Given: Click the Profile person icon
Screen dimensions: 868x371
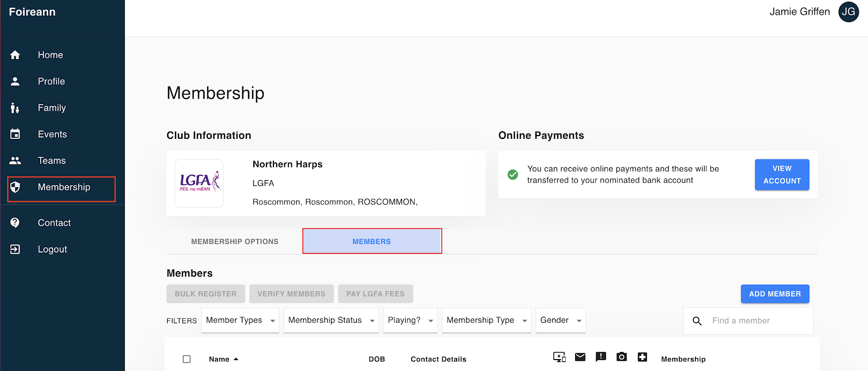Looking at the screenshot, I should (15, 81).
